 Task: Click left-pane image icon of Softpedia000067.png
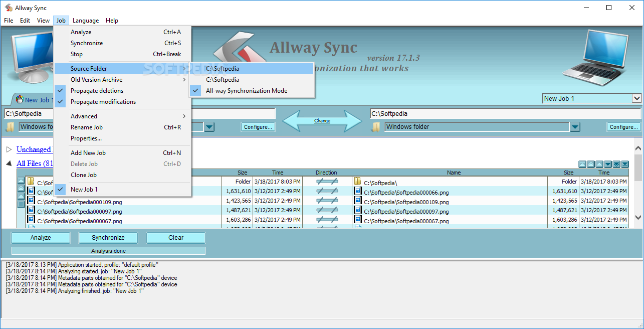point(31,219)
